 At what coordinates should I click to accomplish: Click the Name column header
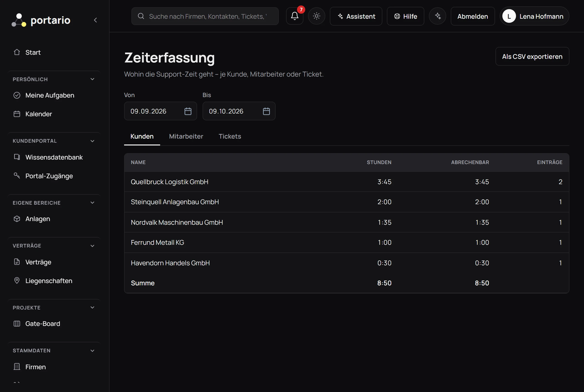[138, 162]
